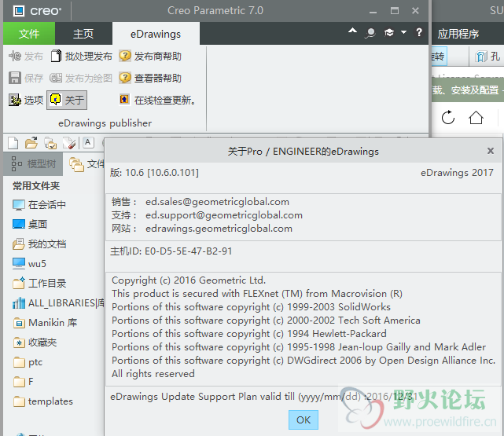
Task: Open 收藏夹 (Favorites) folder
Action: coord(35,343)
